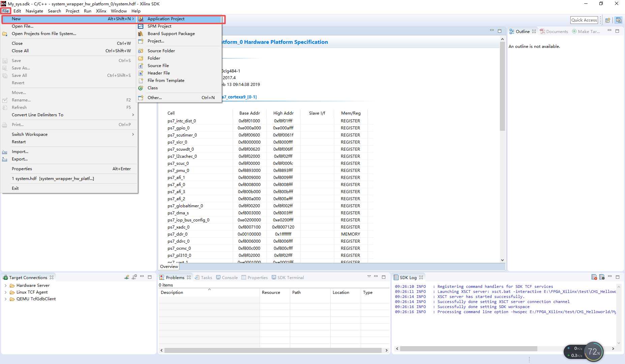Click New Target Connection icon
This screenshot has height=364, width=625.
click(127, 277)
